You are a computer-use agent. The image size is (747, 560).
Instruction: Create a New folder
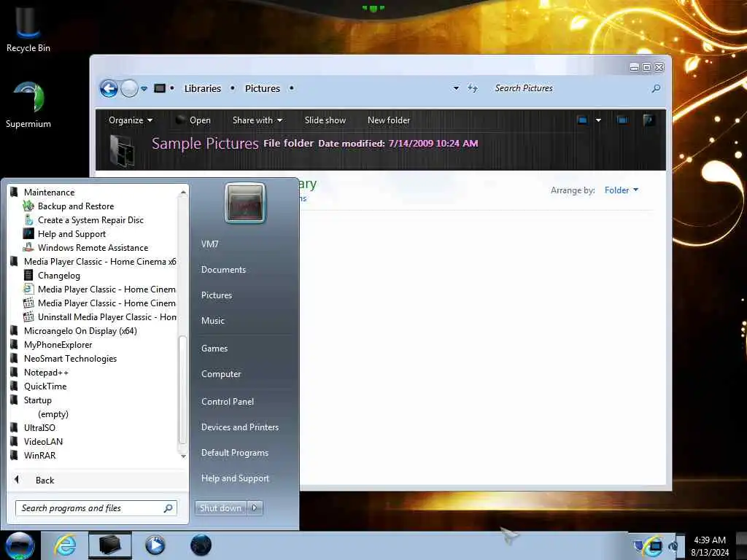pyautogui.click(x=389, y=120)
